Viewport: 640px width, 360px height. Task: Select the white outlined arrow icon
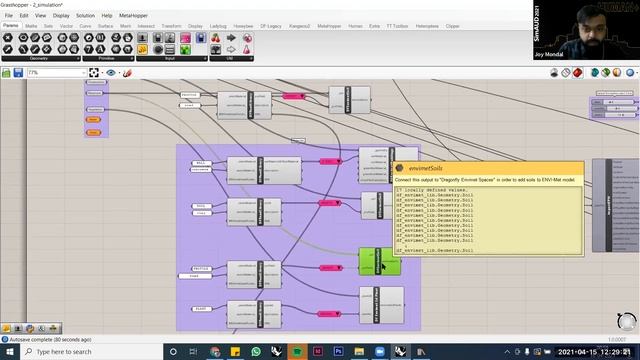tap(231, 49)
